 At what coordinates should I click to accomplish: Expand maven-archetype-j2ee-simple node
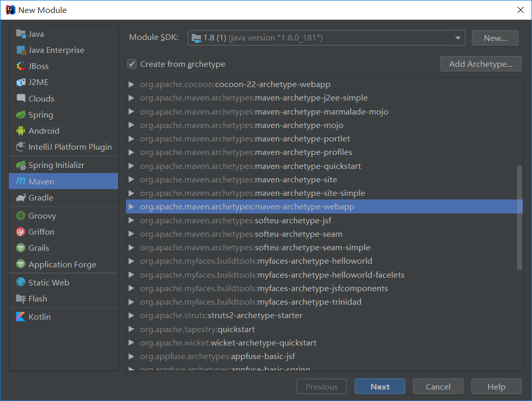coord(131,98)
